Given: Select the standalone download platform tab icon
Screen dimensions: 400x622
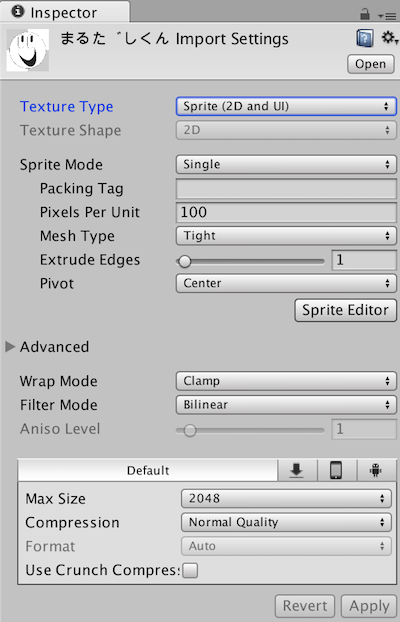Looking at the screenshot, I should [297, 470].
